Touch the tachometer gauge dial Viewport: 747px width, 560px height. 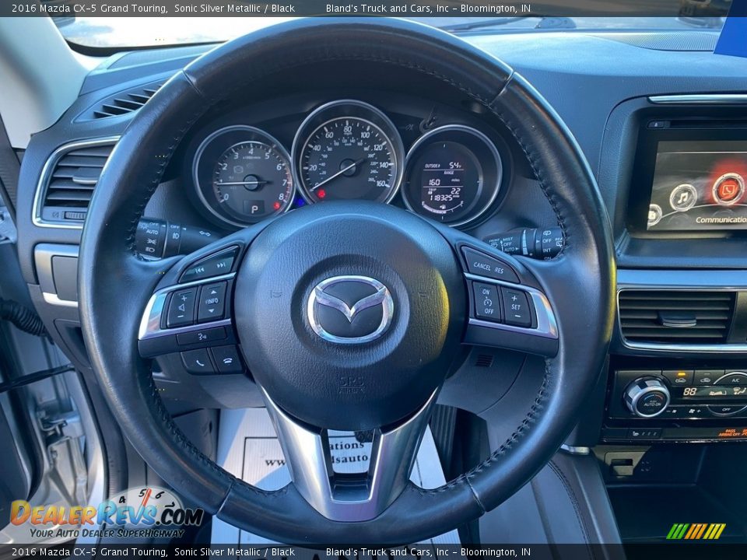pyautogui.click(x=244, y=177)
